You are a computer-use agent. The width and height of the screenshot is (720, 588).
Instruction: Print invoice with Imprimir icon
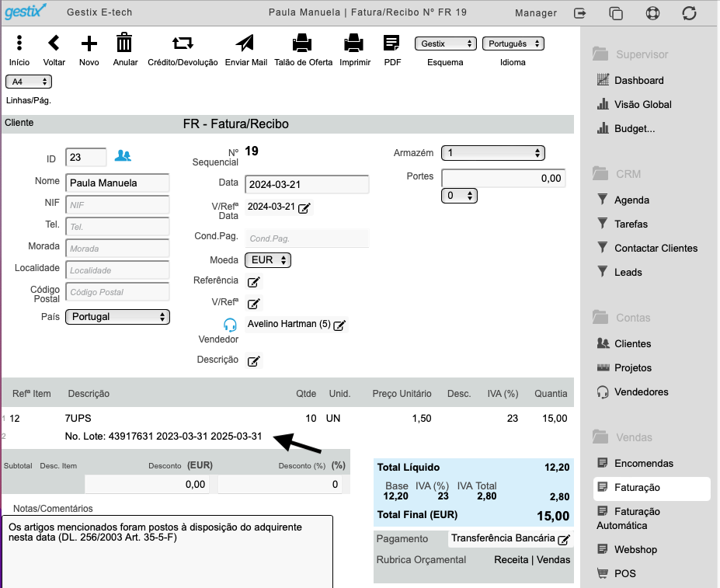click(x=353, y=43)
